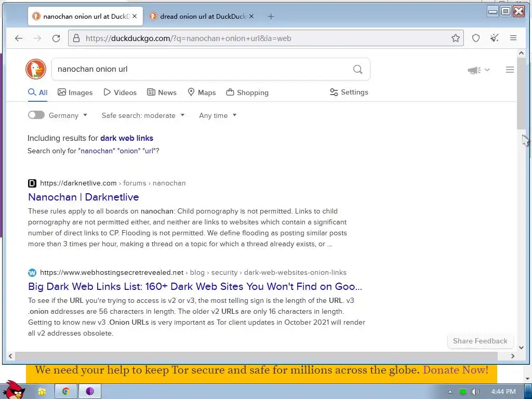Click the horizontal scrollbar thumb
532x399 pixels.
257,356
